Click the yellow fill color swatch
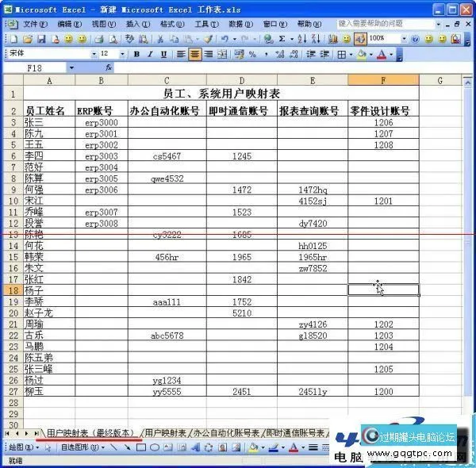476x468 pixels. coord(362,54)
